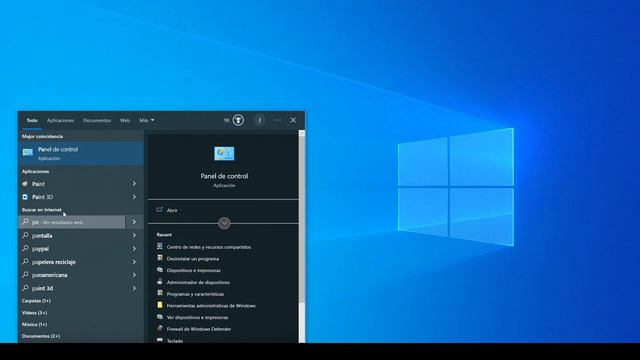
Task: Click Programas y características recent item
Action: tap(195, 294)
